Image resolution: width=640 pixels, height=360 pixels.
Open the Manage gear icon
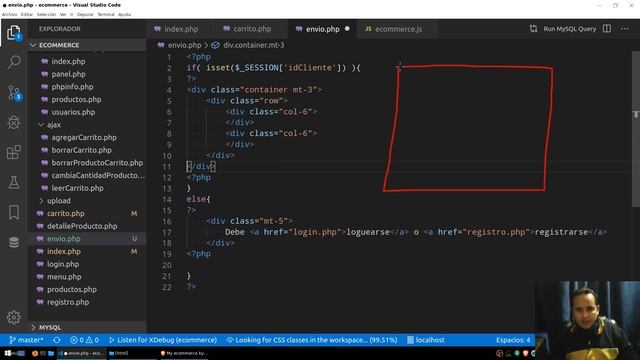[x=14, y=318]
